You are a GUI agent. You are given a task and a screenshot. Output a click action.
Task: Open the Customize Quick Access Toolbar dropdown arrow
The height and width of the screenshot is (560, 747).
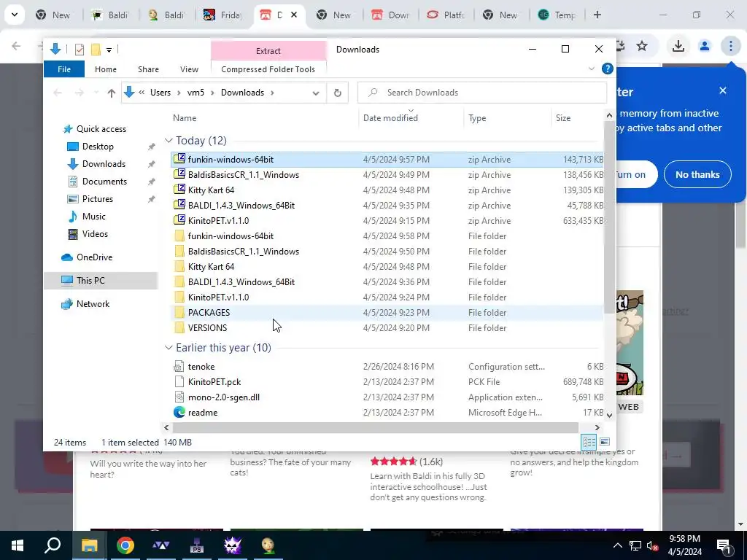click(x=109, y=50)
